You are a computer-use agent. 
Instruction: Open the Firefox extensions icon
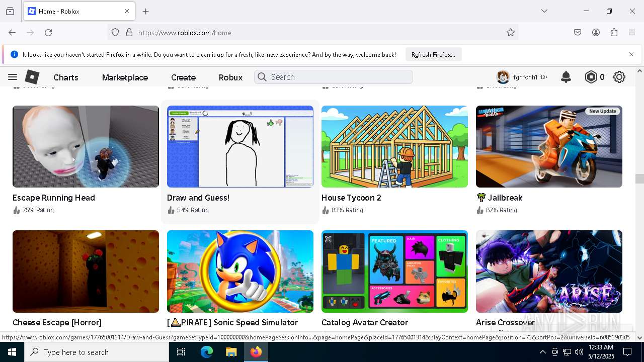pos(614,33)
